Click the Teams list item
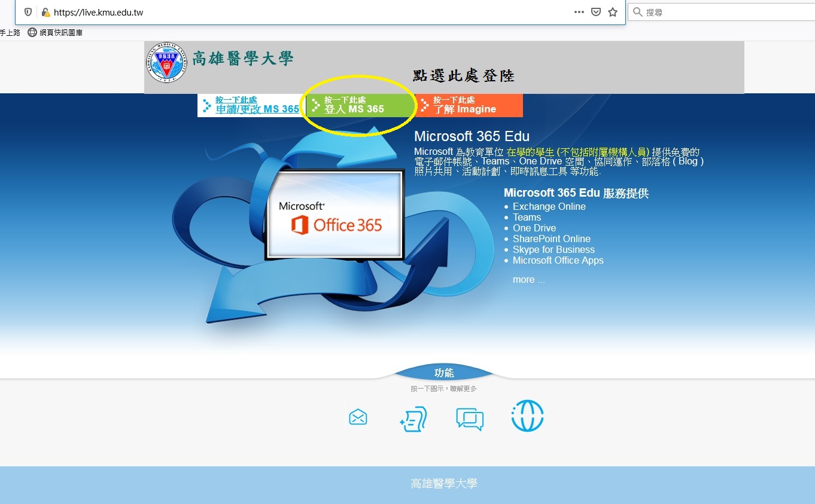The image size is (815, 504). pos(527,217)
